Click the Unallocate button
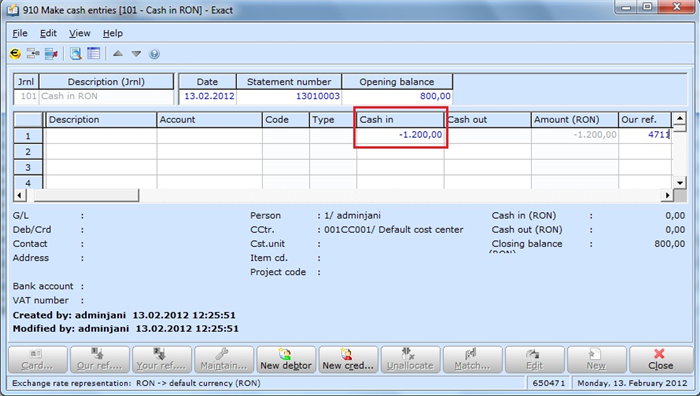 [x=410, y=359]
